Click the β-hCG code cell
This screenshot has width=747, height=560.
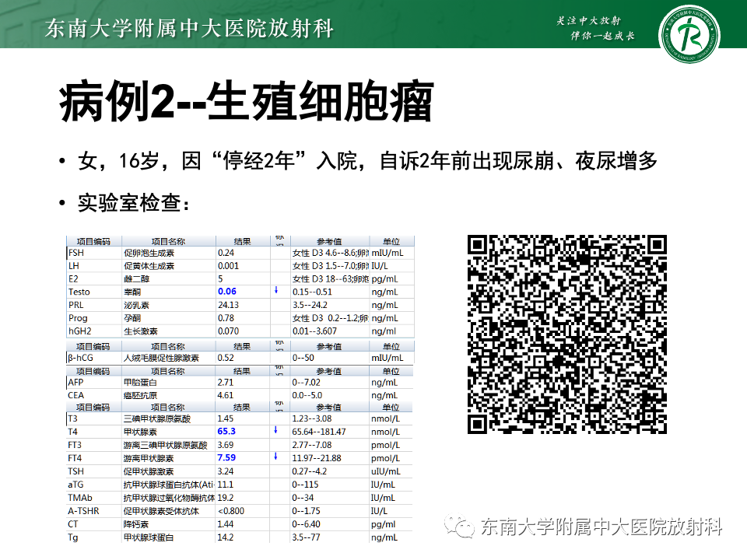click(80, 358)
